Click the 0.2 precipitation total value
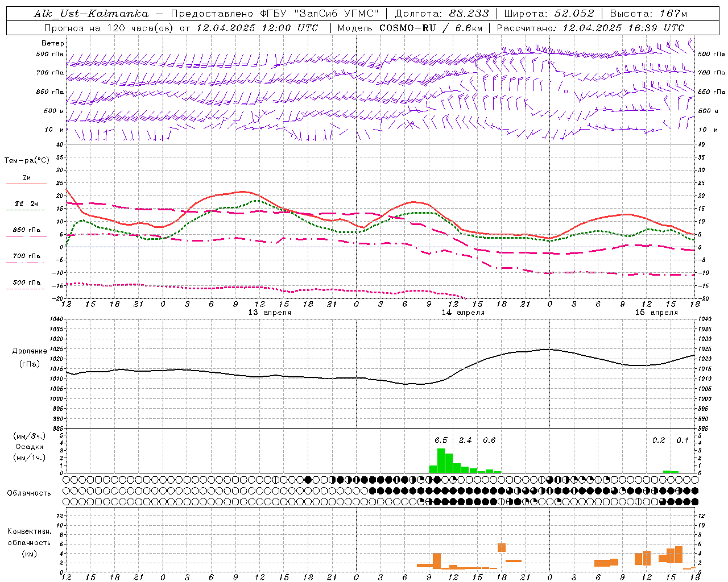Image resolution: width=728 pixels, height=582 pixels. tap(659, 440)
